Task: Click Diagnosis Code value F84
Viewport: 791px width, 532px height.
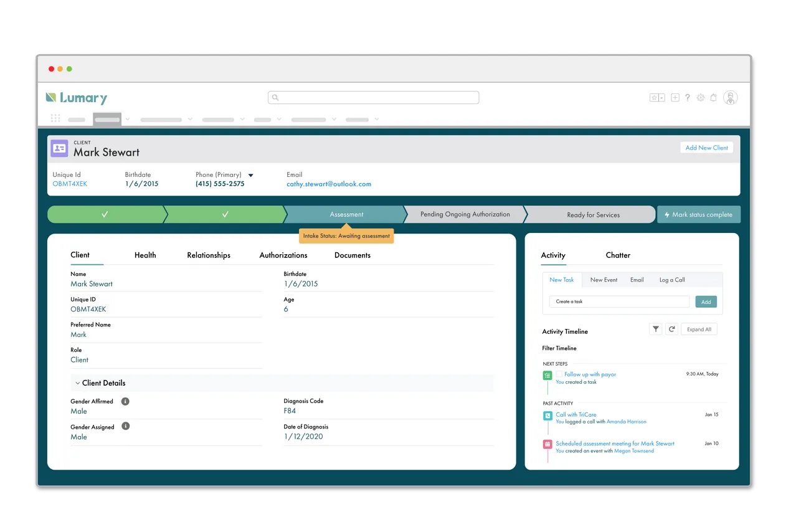Action: (x=290, y=411)
